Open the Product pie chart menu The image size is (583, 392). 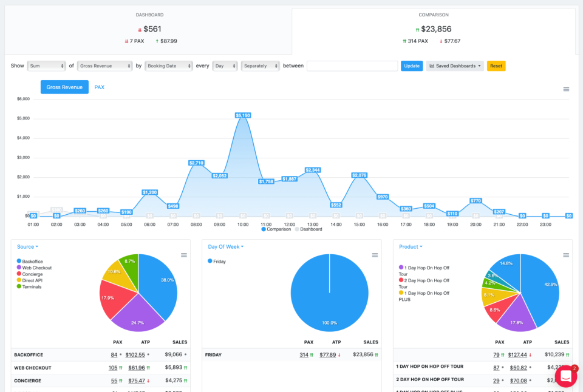pyautogui.click(x=565, y=255)
